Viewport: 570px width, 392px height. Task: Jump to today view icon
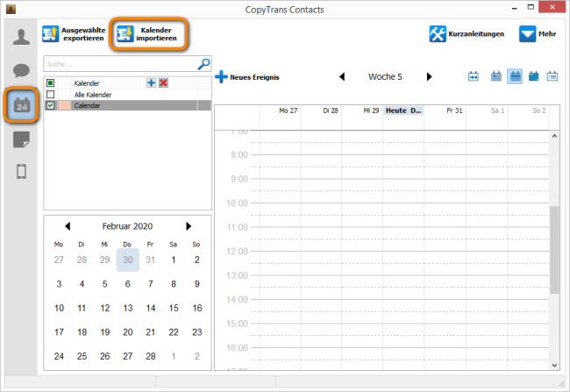tap(474, 76)
